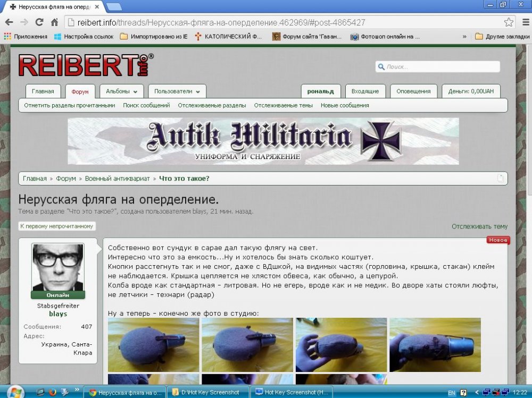Open the Приложения apps shortcut

click(x=26, y=37)
